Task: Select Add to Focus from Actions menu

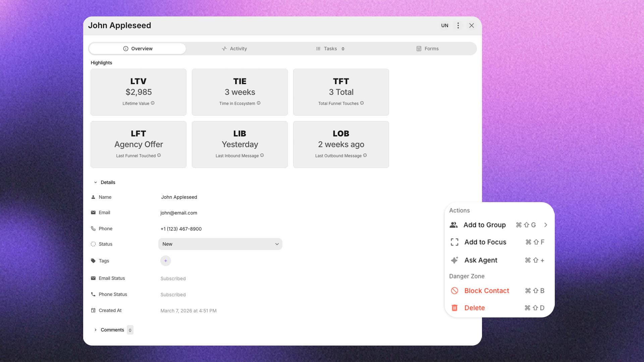Action: (x=485, y=242)
